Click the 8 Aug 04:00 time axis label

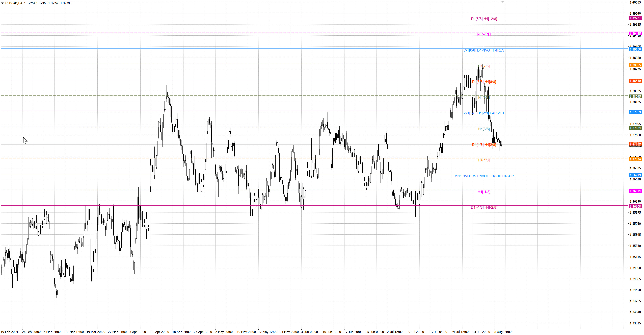pyautogui.click(x=503, y=332)
